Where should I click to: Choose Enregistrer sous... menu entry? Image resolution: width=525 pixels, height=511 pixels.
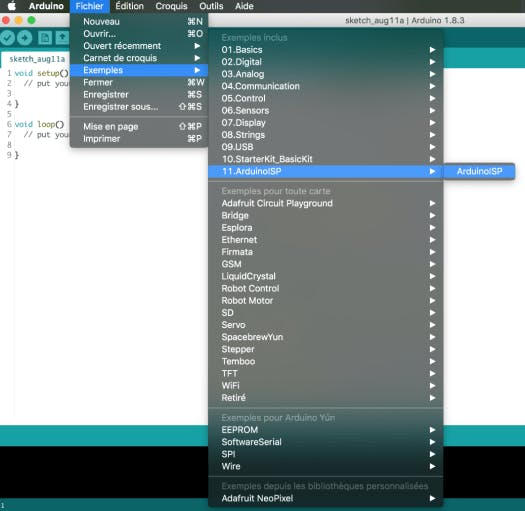coord(139,107)
